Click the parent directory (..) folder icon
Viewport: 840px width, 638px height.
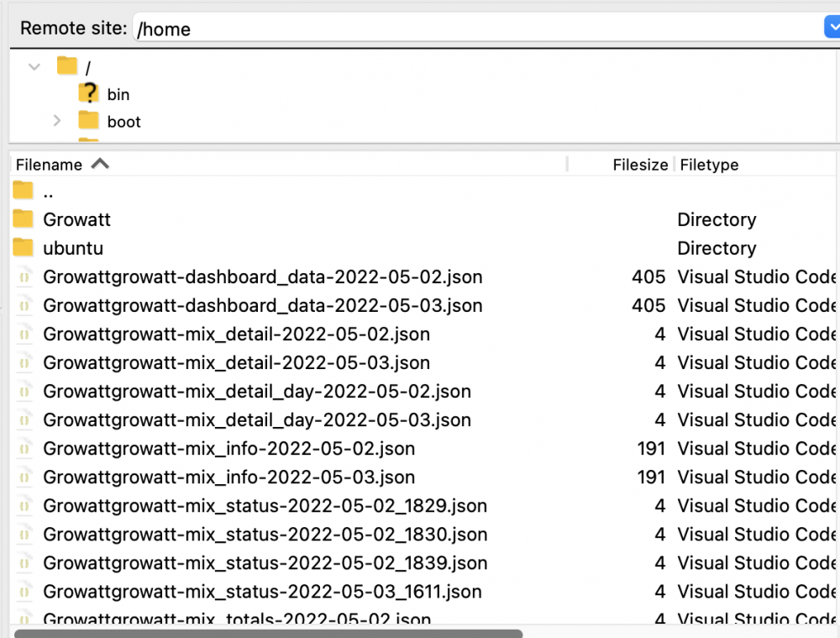tap(24, 191)
